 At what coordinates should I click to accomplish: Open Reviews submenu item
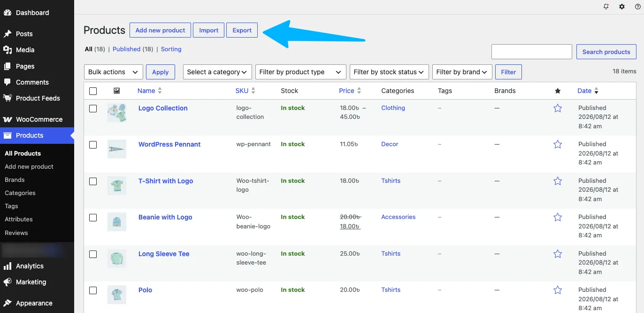click(16, 233)
